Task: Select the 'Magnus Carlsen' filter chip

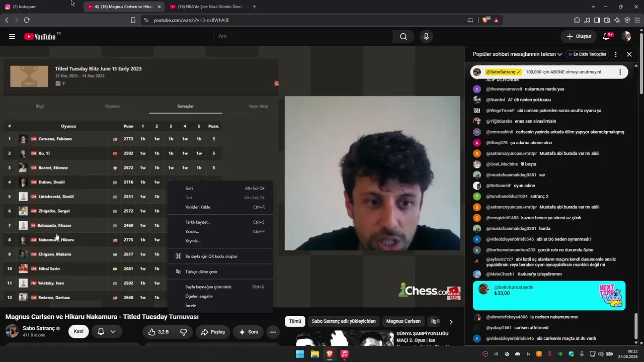Action: pos(404,321)
